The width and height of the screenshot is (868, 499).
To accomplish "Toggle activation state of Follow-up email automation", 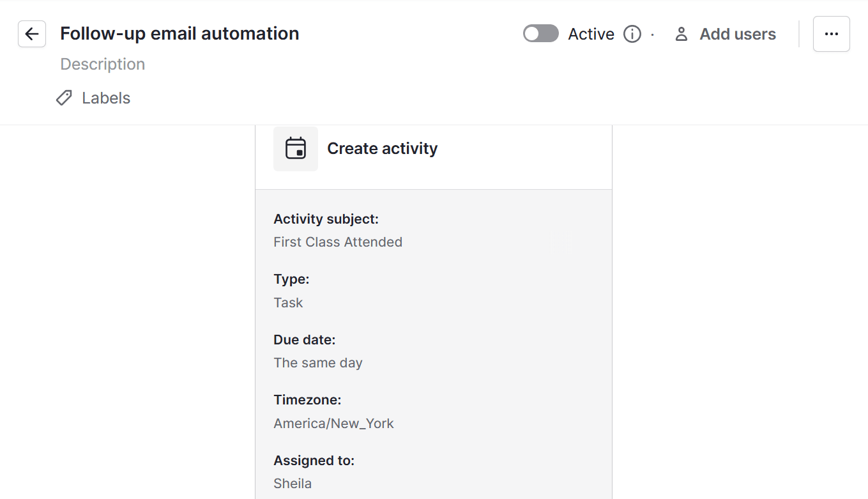I will tap(540, 34).
